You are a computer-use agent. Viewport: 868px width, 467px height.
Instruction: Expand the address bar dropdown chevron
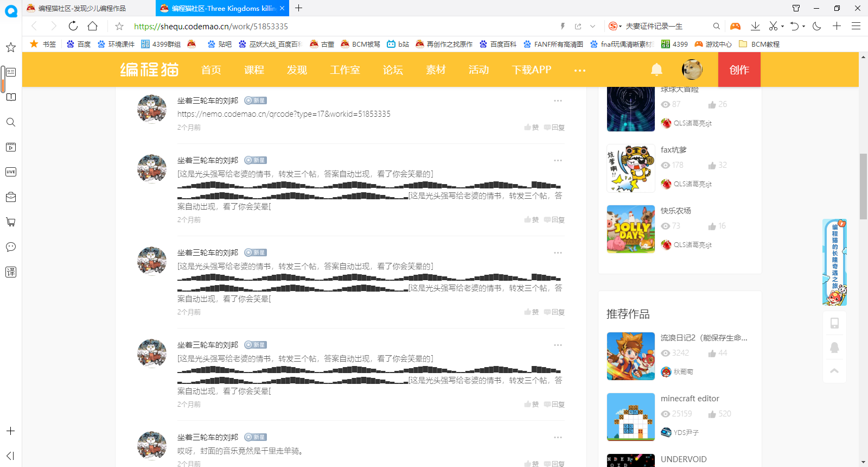[592, 26]
